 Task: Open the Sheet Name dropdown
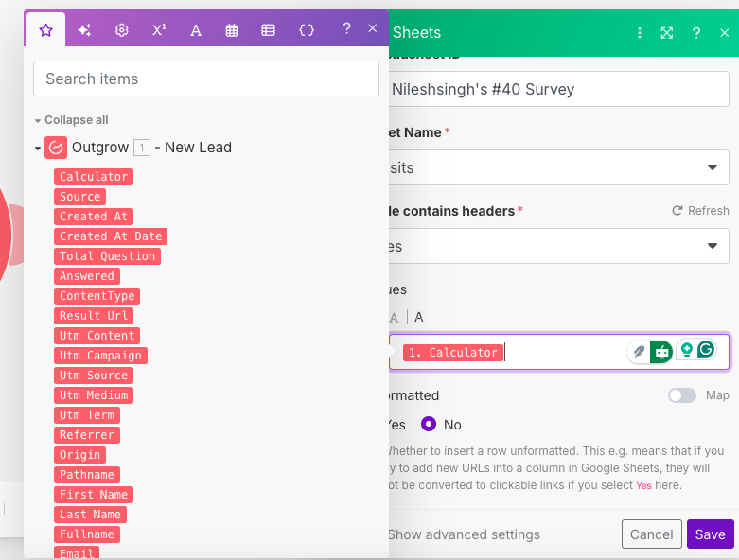pyautogui.click(x=558, y=167)
